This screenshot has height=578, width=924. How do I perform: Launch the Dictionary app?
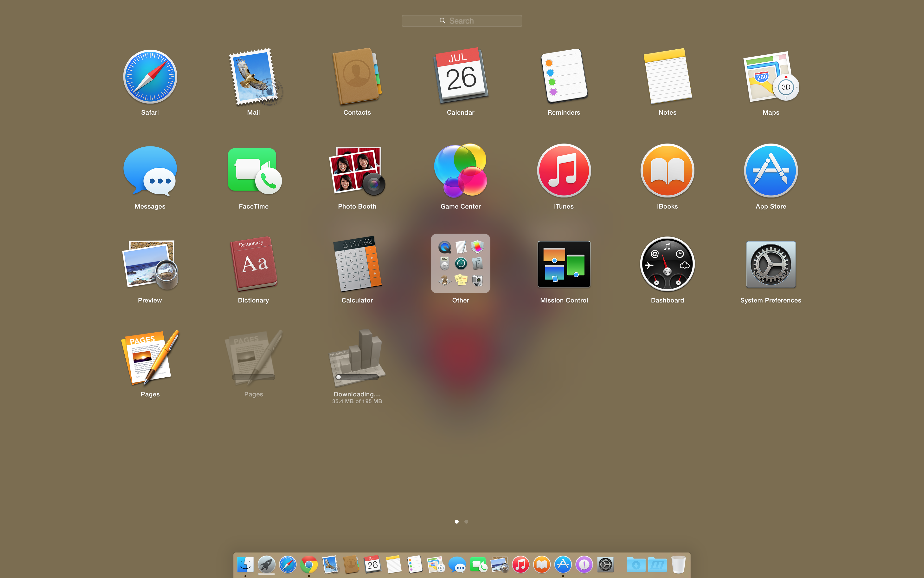click(x=254, y=264)
